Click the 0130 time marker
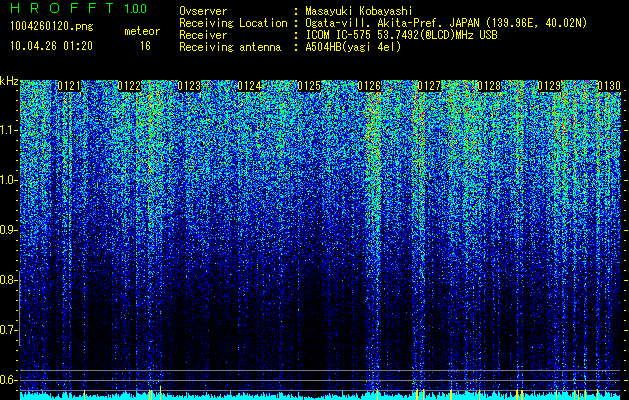This screenshot has height=400, width=629. click(609, 86)
